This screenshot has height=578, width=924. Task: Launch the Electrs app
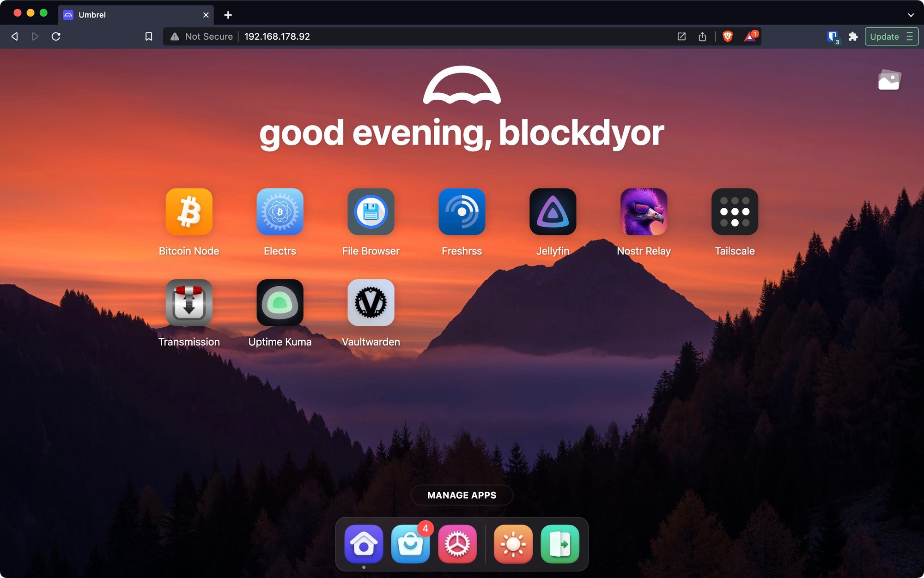click(280, 211)
